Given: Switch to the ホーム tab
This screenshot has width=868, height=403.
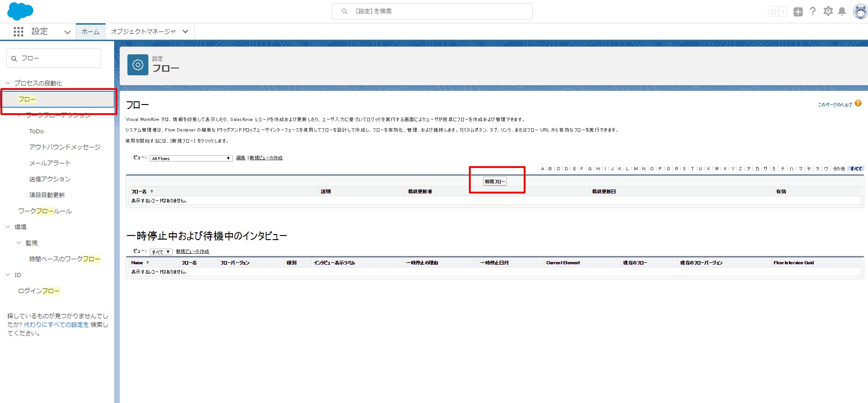Looking at the screenshot, I should tap(90, 31).
